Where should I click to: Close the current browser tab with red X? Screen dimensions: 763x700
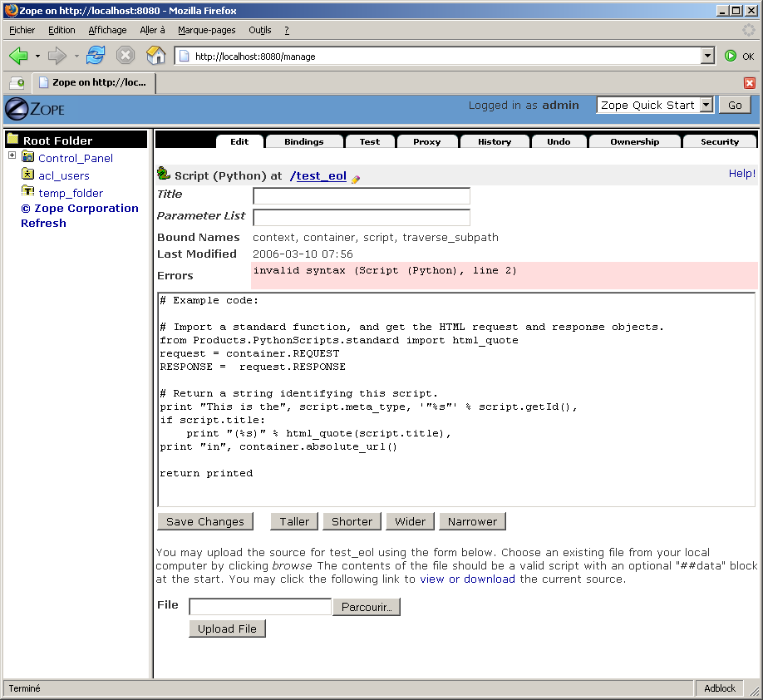click(750, 83)
